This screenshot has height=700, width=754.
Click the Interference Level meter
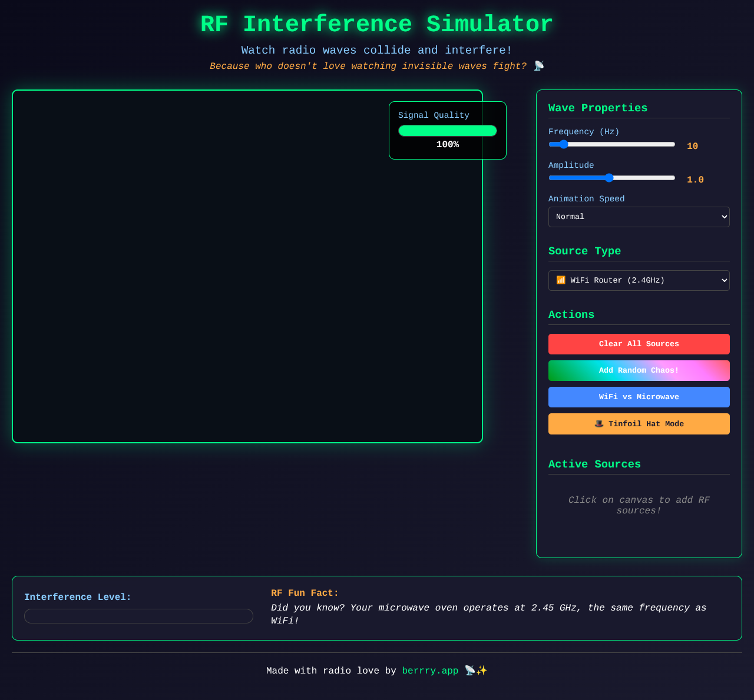pos(138,616)
